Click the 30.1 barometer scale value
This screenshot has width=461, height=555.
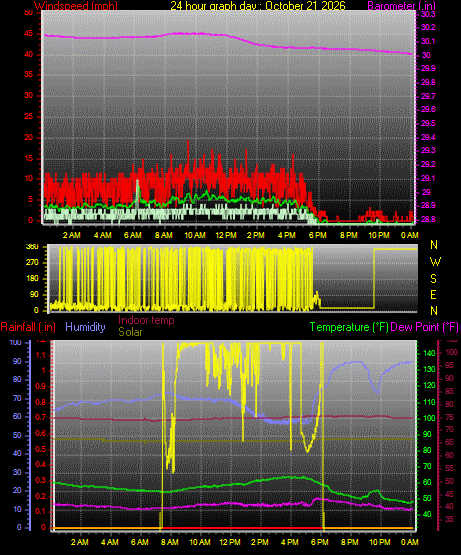click(428, 41)
